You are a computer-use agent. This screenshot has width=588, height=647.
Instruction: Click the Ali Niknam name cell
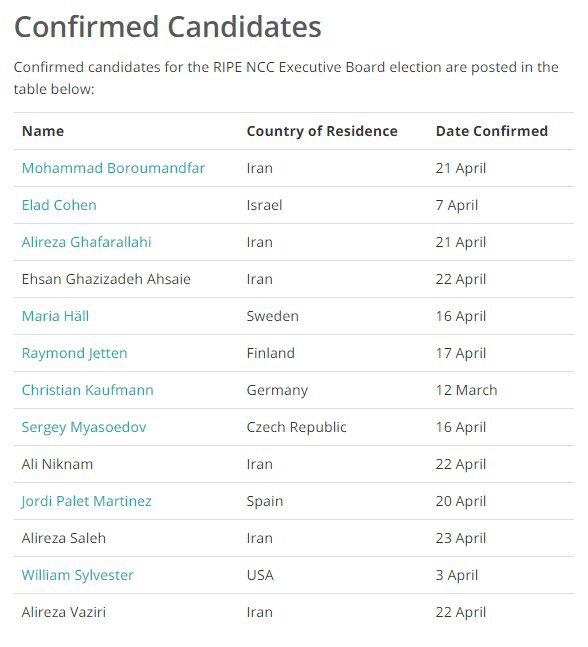57,464
